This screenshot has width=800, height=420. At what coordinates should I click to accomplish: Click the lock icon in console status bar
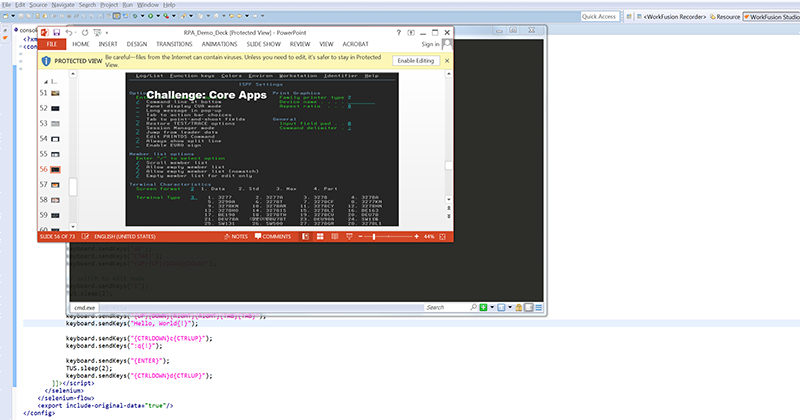[519, 307]
